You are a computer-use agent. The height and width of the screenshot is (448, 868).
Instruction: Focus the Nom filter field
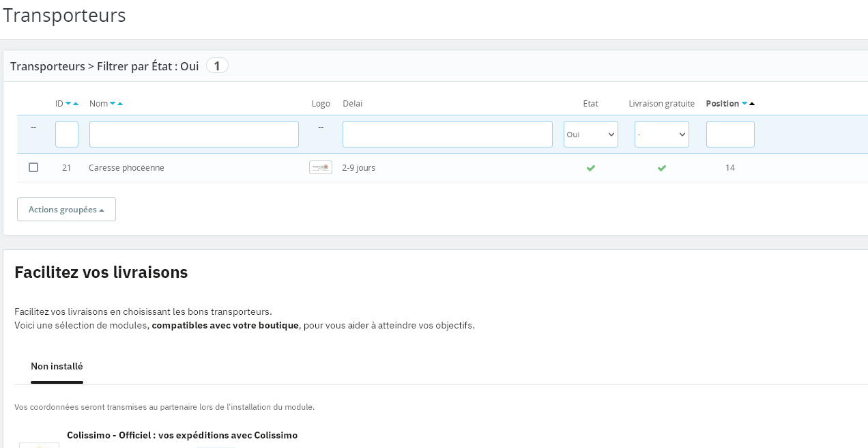pos(194,135)
